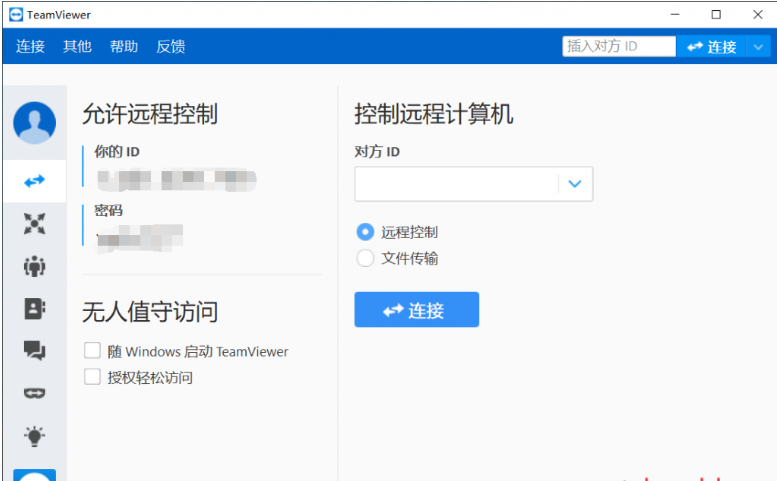777x481 pixels.
Task: Expand the top toolbar 连接 options arrow
Action: (758, 47)
